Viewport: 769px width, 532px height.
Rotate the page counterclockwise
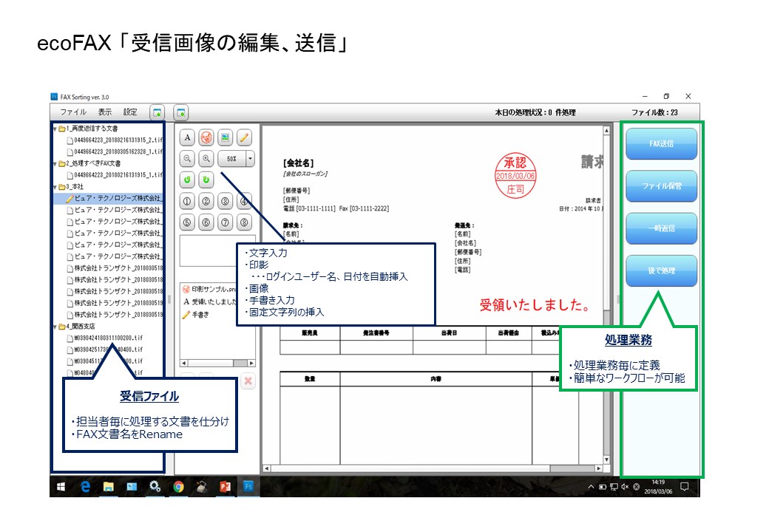pos(187,180)
